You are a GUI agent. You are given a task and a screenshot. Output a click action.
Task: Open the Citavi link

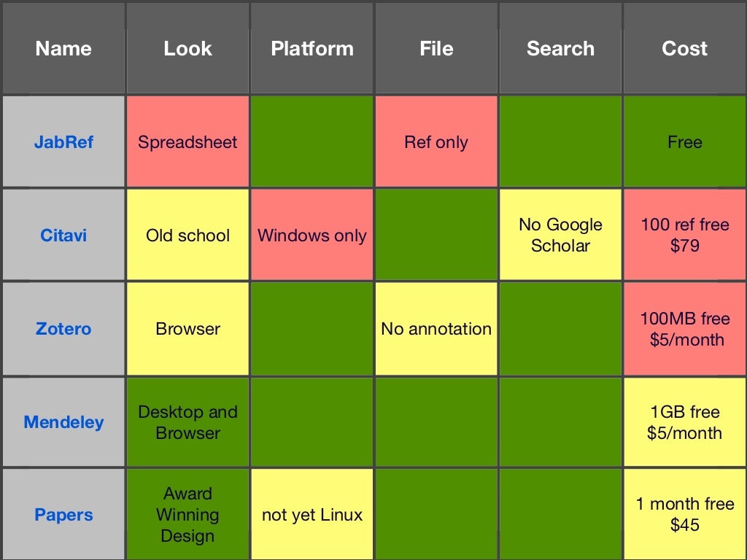tap(63, 236)
